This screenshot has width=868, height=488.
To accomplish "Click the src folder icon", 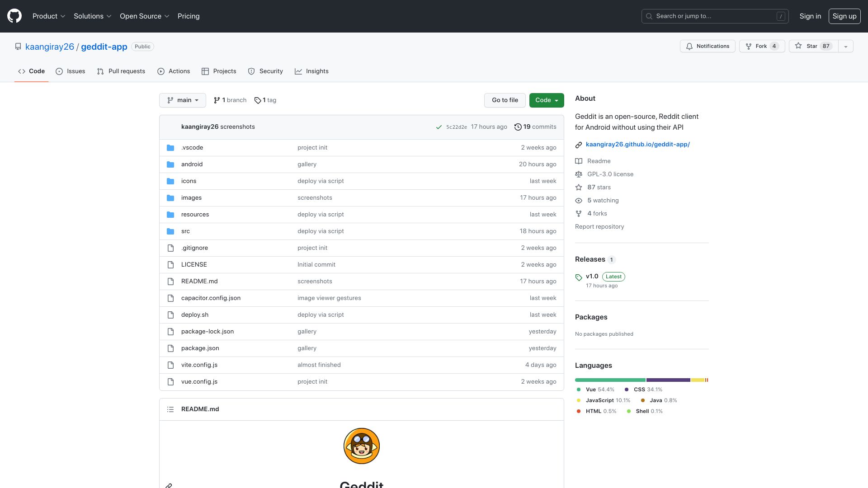I will tap(170, 231).
